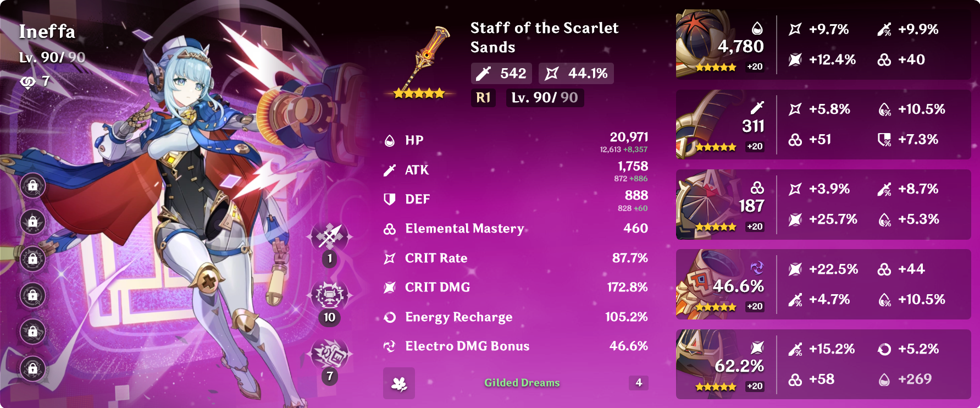Open the sands artifact with 187 Elemental Mastery
The width and height of the screenshot is (980, 408).
click(823, 205)
